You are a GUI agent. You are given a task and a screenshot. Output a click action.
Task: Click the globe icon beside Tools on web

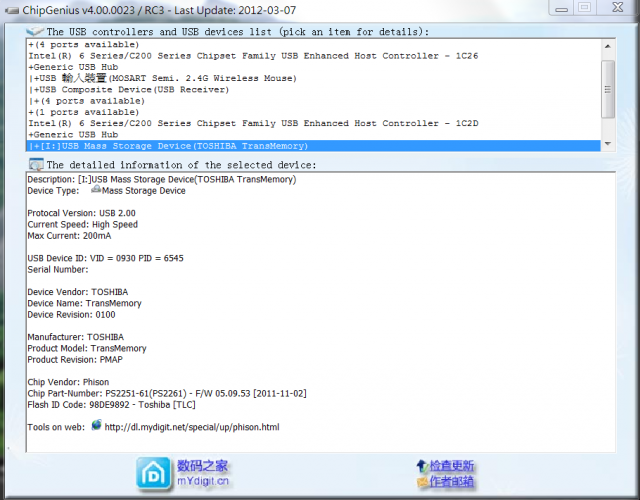coord(96,425)
